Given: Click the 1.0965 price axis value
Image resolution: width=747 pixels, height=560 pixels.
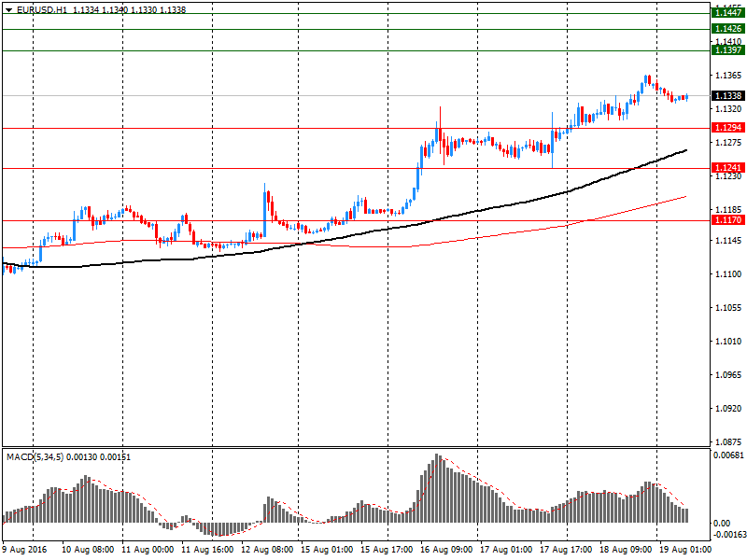Looking at the screenshot, I should coord(728,375).
